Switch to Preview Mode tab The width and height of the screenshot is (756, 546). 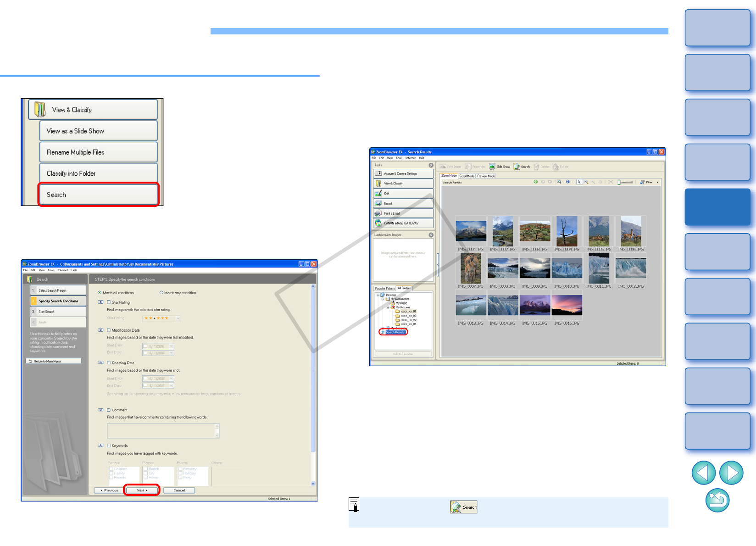486,176
